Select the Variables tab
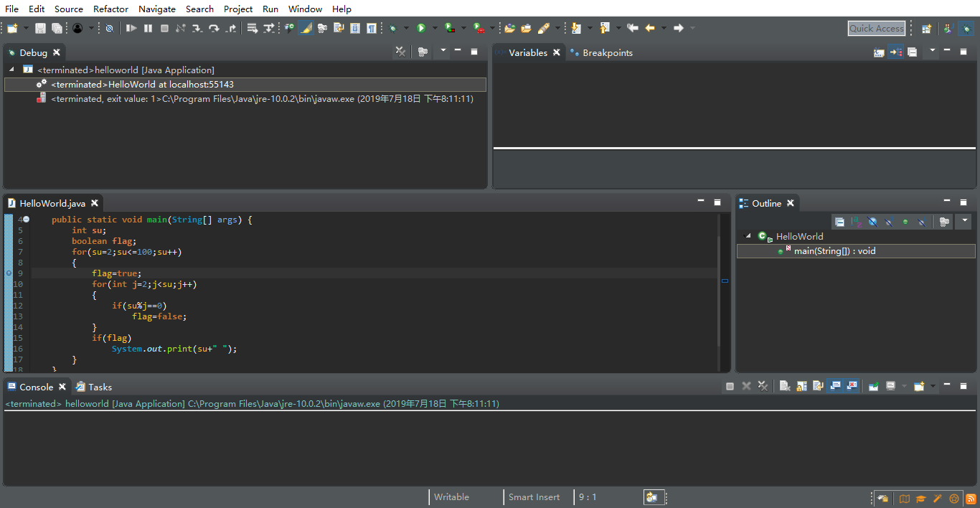This screenshot has width=980, height=508. pos(528,52)
